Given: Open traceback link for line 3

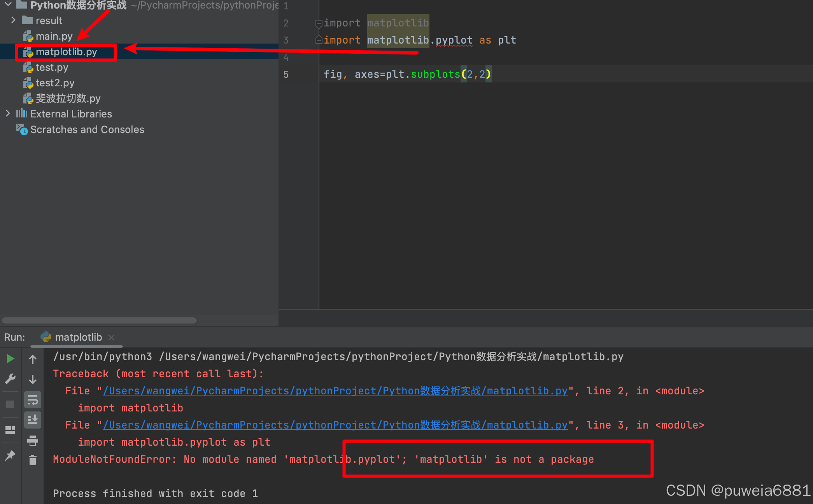Looking at the screenshot, I should (x=335, y=425).
